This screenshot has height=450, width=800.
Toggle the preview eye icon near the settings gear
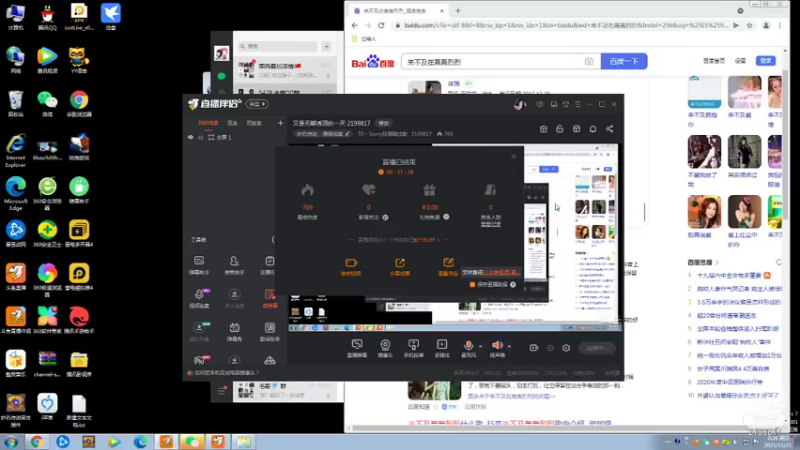[x=550, y=348]
